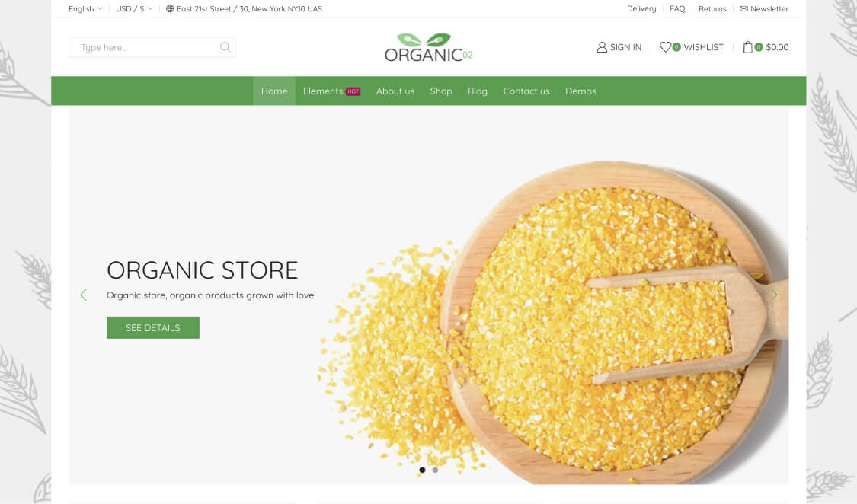Click the Organic leaf logo
The width and height of the screenshot is (857, 504).
coord(428,47)
